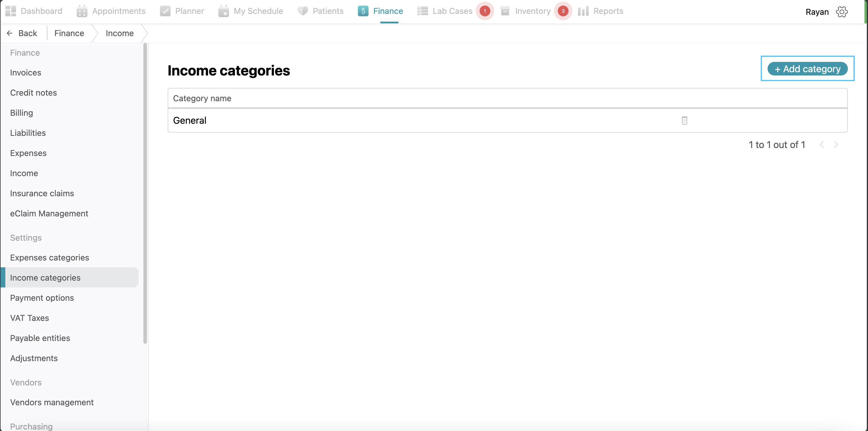Open the Lab Cases notification badge
The width and height of the screenshot is (868, 431).
485,11
